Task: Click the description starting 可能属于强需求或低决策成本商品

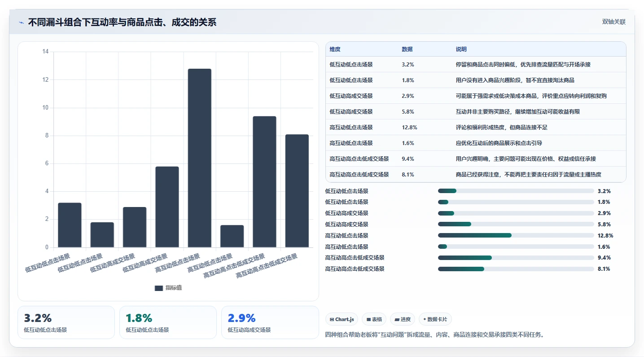Action: [531, 96]
